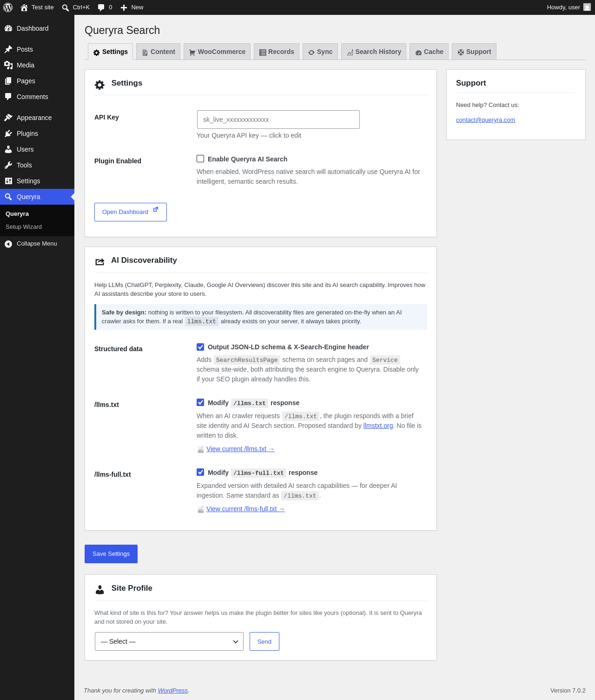The image size is (595, 700).
Task: Uncheck Modify /llms-full.txt response checkbox
Action: pos(200,472)
